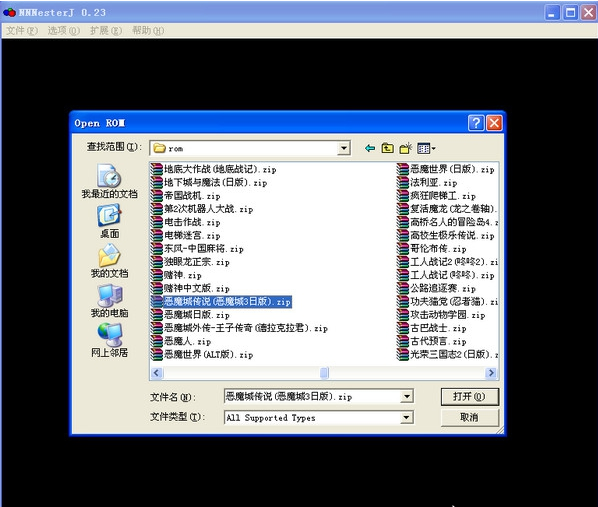Go up one folder level icon

(387, 148)
